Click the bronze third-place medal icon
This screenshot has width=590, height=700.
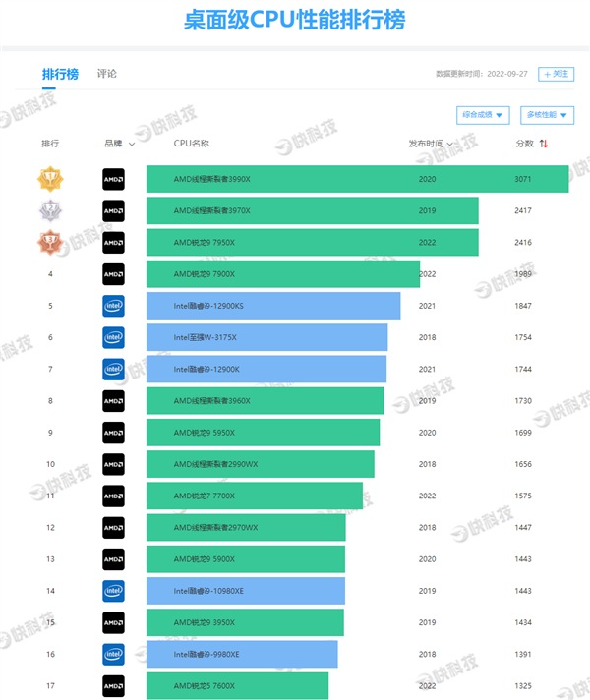50,242
